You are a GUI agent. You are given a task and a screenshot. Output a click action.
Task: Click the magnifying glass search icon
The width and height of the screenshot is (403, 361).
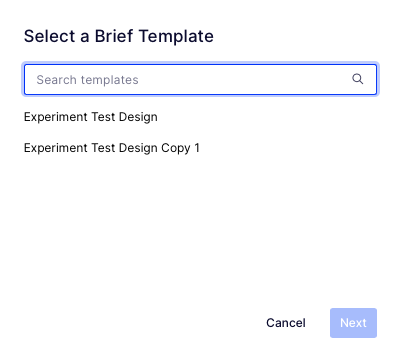(357, 79)
